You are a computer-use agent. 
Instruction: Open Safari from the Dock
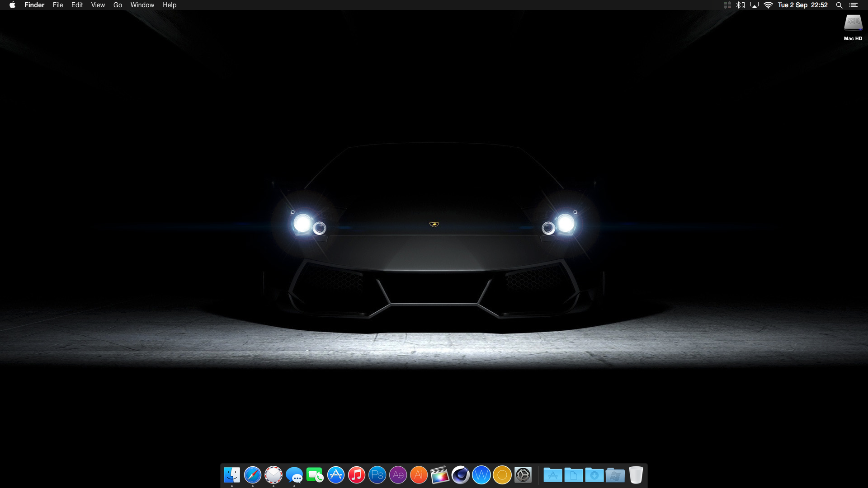coord(252,475)
